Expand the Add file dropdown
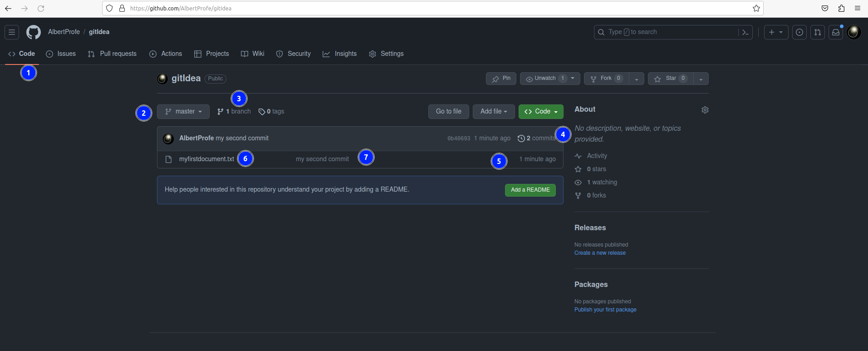Image resolution: width=868 pixels, height=351 pixels. [494, 112]
